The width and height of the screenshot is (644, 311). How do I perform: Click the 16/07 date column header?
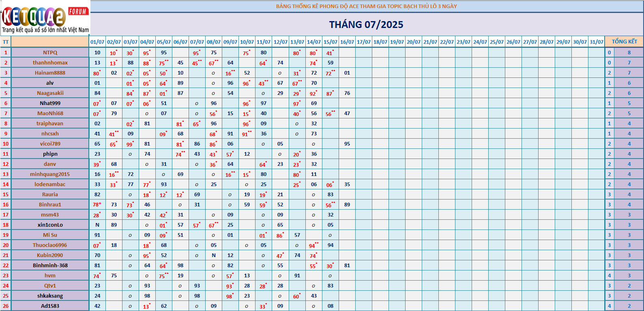pyautogui.click(x=347, y=42)
